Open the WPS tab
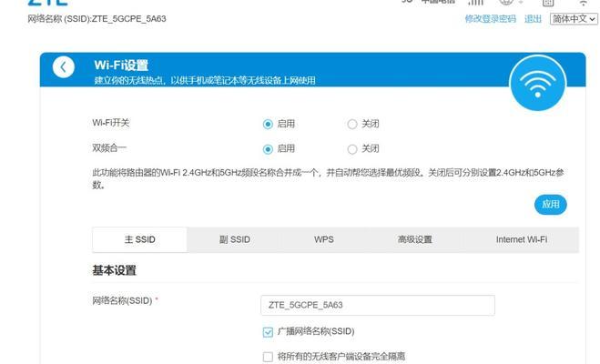 pos(324,239)
